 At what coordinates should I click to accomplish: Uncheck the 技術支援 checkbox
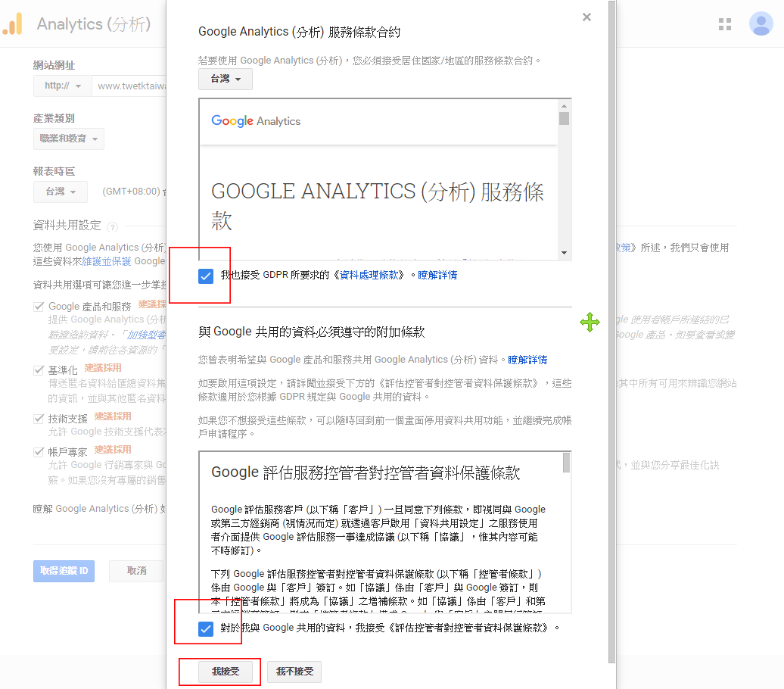tap(39, 419)
